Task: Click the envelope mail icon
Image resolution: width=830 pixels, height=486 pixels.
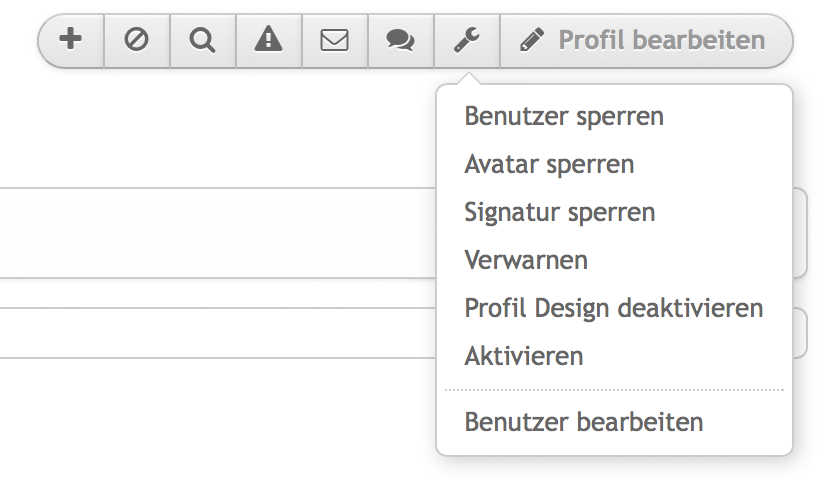Action: (335, 41)
